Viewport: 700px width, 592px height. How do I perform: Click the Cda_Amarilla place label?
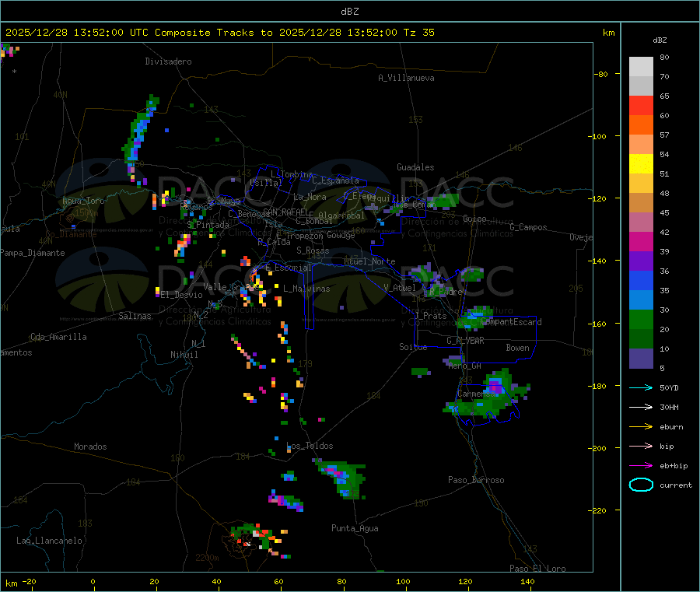click(x=58, y=337)
